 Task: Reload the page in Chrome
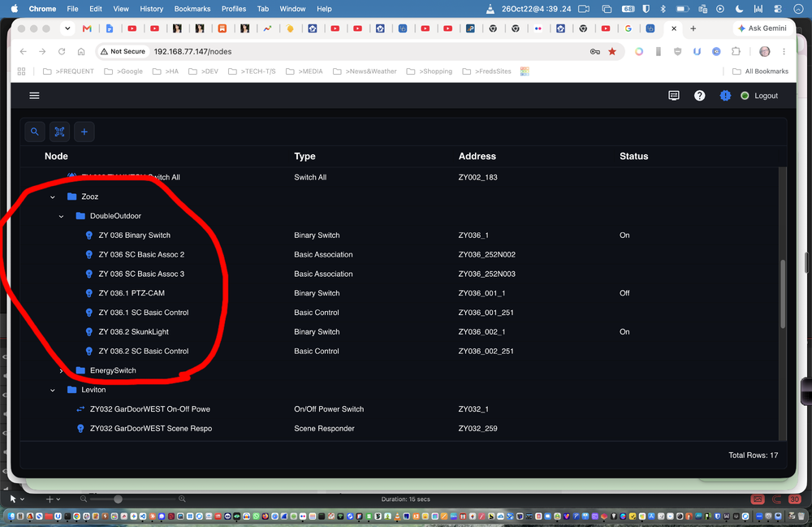pos(62,51)
